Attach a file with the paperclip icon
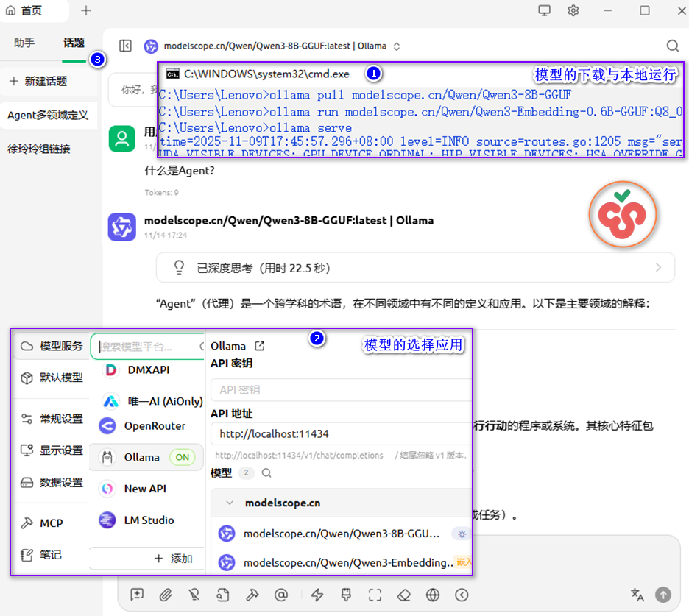 click(x=166, y=595)
